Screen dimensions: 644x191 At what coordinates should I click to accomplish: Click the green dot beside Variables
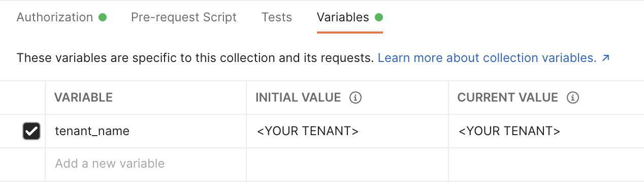(378, 17)
